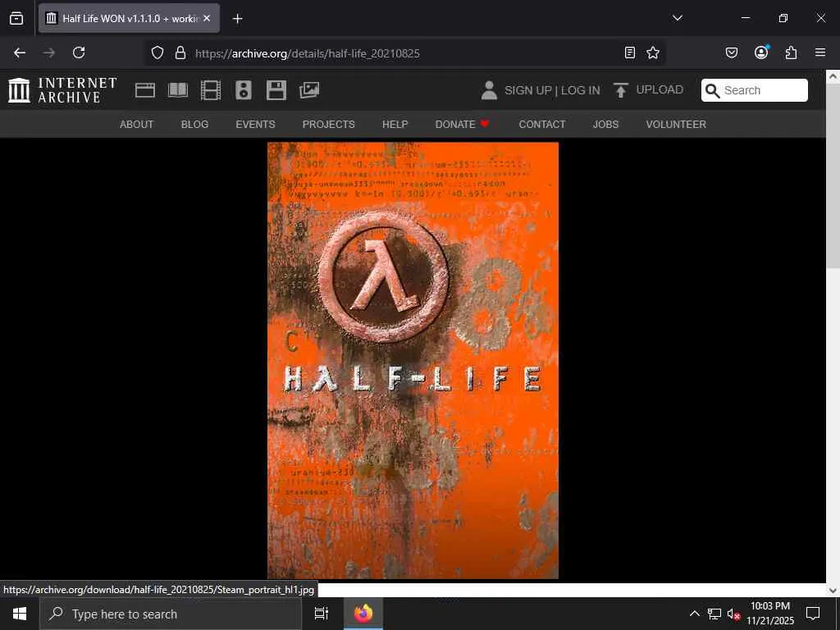
Task: Click the vertical scrollbar thumb
Action: [833, 176]
